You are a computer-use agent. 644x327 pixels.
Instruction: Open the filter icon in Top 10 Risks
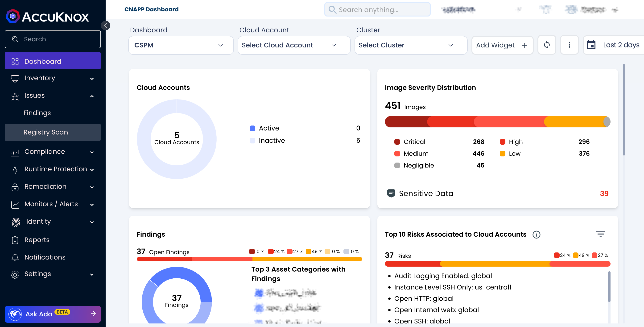click(600, 234)
